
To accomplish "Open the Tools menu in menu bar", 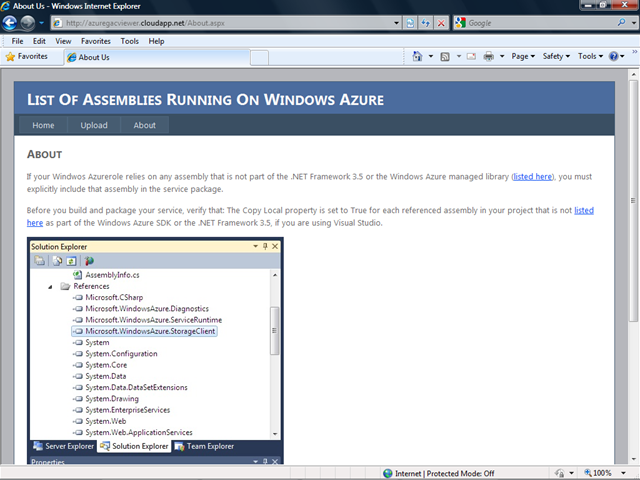I will pos(129,41).
